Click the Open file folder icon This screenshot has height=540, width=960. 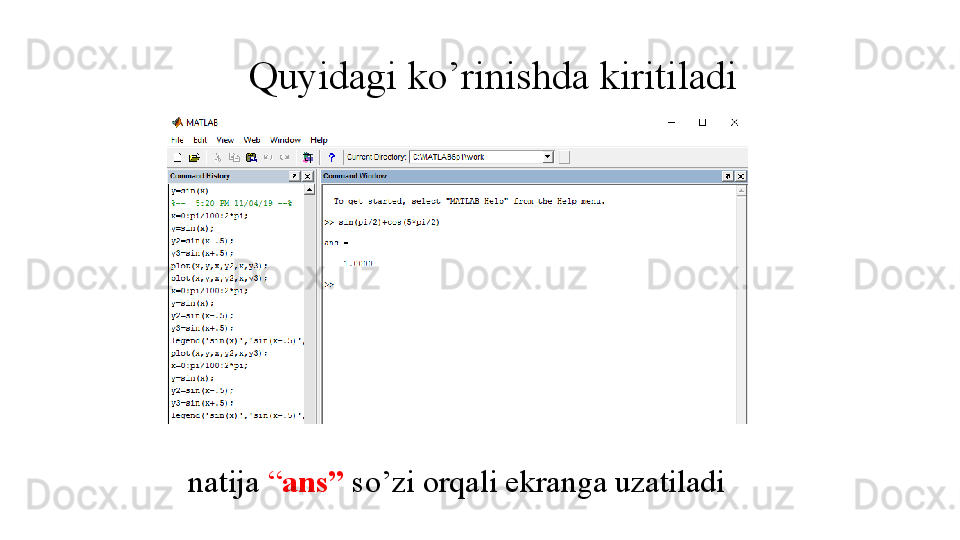pos(194,157)
